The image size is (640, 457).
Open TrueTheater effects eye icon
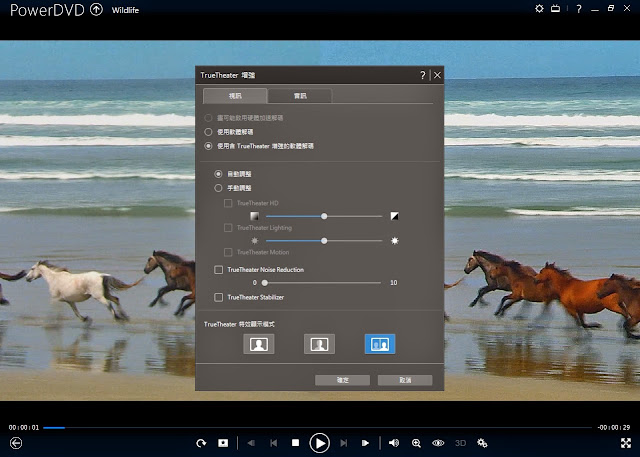click(438, 443)
